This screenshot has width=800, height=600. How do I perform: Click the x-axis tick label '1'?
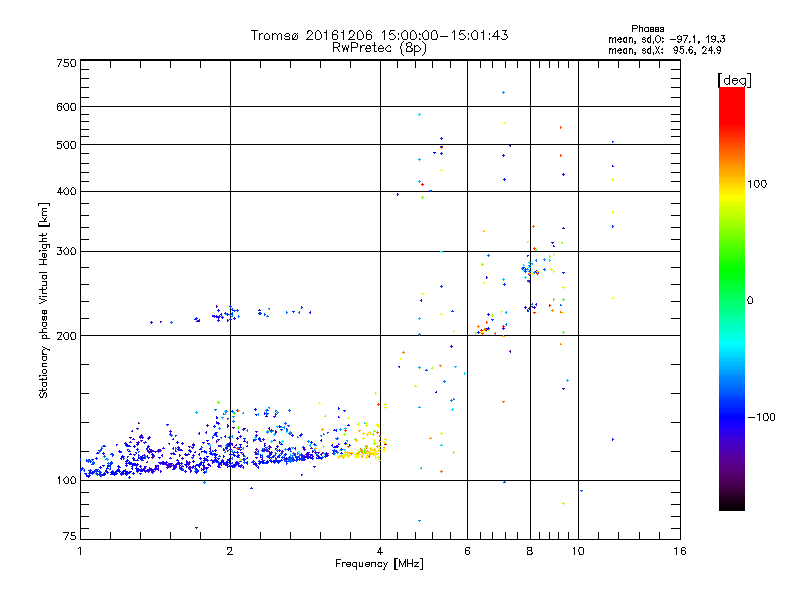coord(80,551)
